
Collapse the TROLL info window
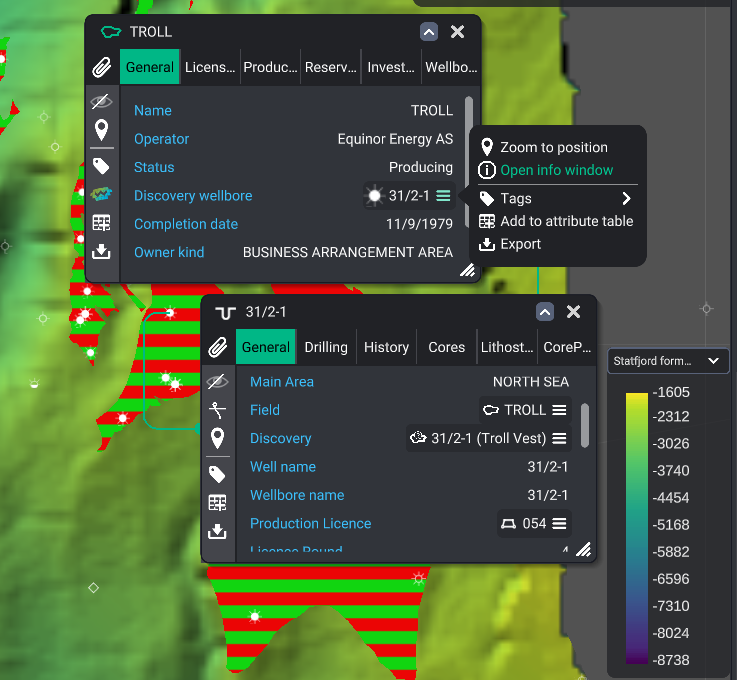pyautogui.click(x=429, y=32)
